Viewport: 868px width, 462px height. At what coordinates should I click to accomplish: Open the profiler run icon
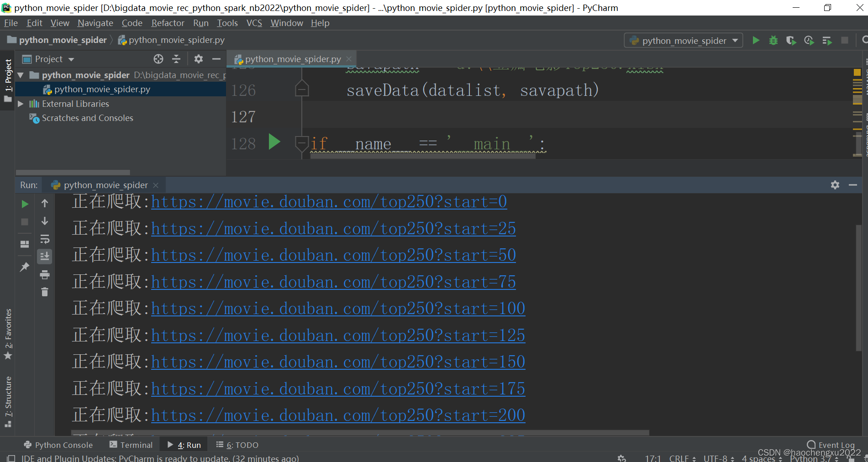point(809,41)
